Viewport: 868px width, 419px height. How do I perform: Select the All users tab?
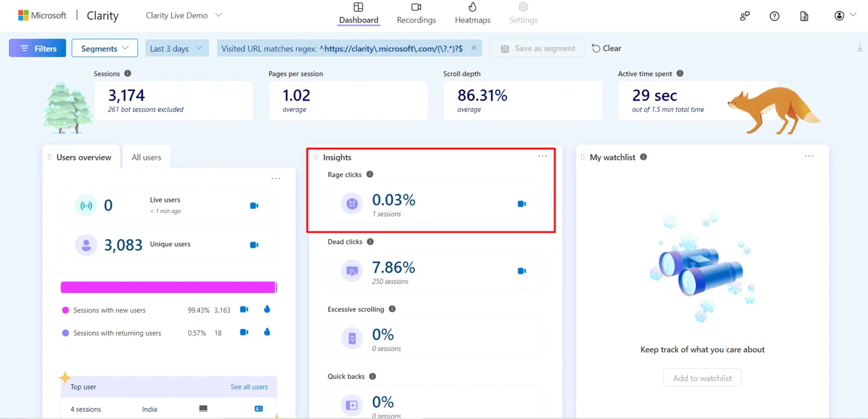(146, 157)
